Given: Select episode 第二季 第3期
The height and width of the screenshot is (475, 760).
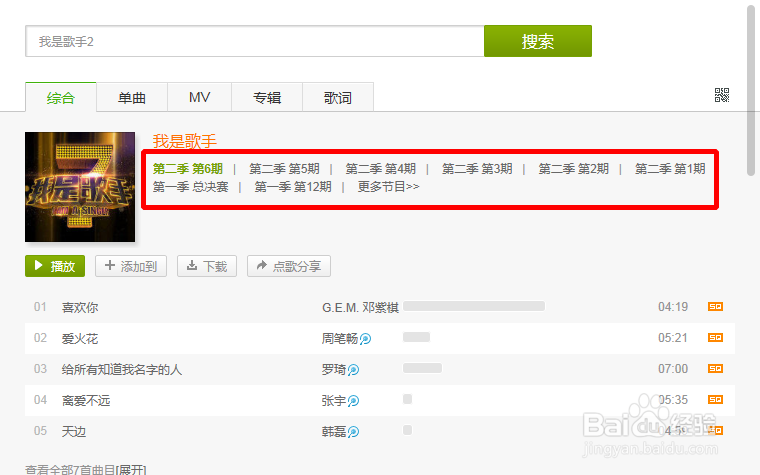Looking at the screenshot, I should pos(477,169).
